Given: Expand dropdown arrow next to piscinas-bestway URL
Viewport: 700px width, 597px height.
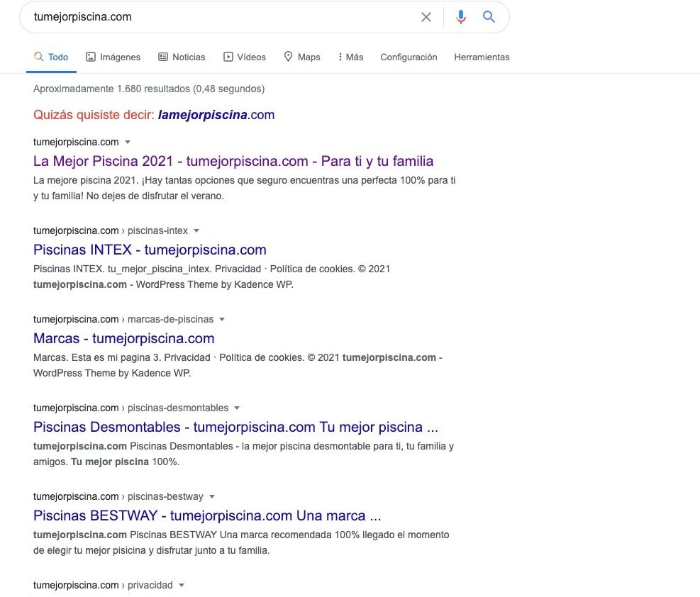Looking at the screenshot, I should click(212, 496).
